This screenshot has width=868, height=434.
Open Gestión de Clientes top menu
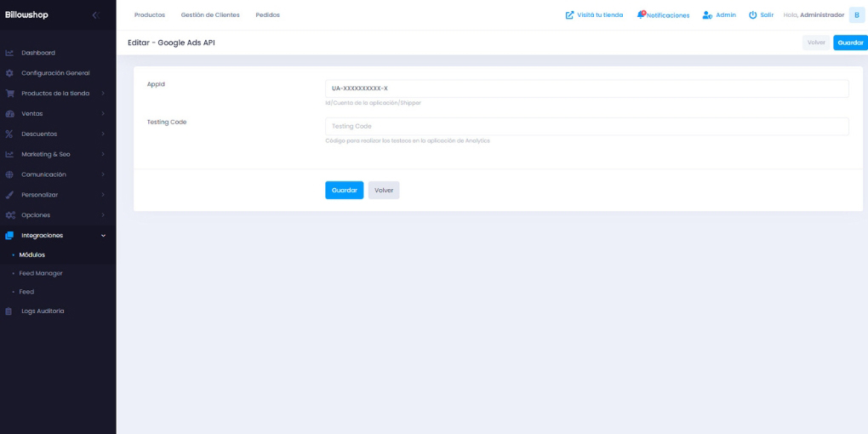coord(210,15)
